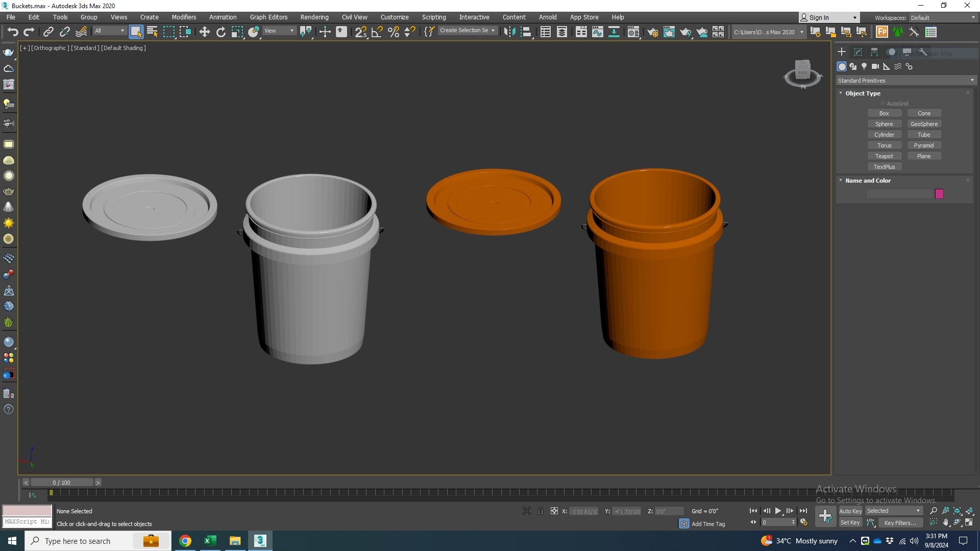980x551 pixels.
Task: Select the Select Object tool
Action: 136,32
